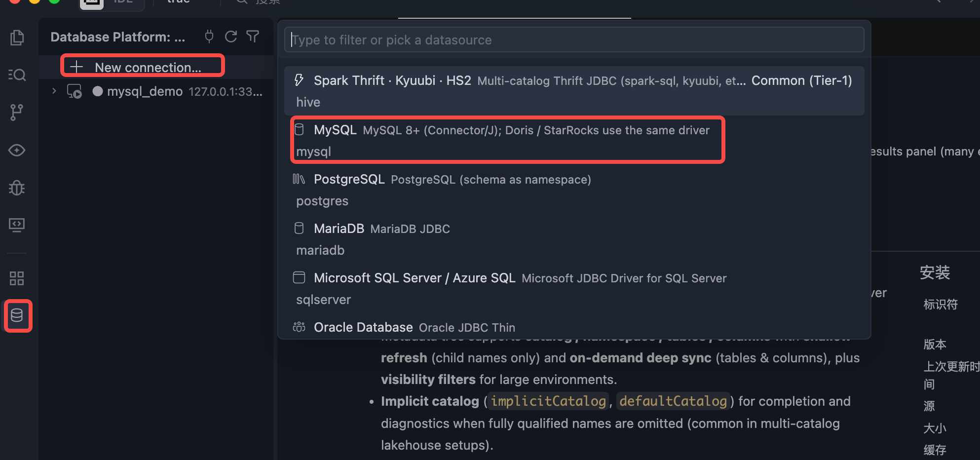
Task: Open the Extensions grid icon
Action: pos(17,278)
